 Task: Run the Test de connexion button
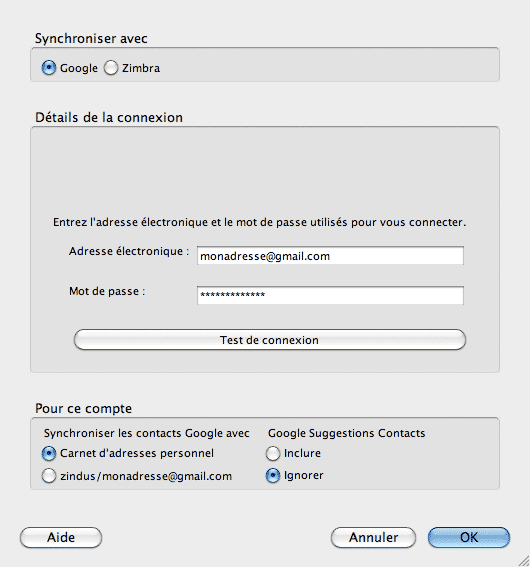(270, 340)
